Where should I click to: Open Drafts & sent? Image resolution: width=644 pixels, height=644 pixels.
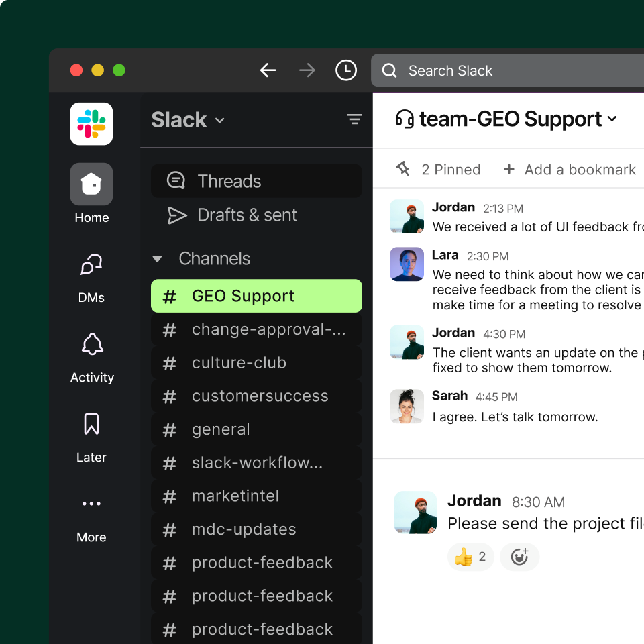point(256,215)
